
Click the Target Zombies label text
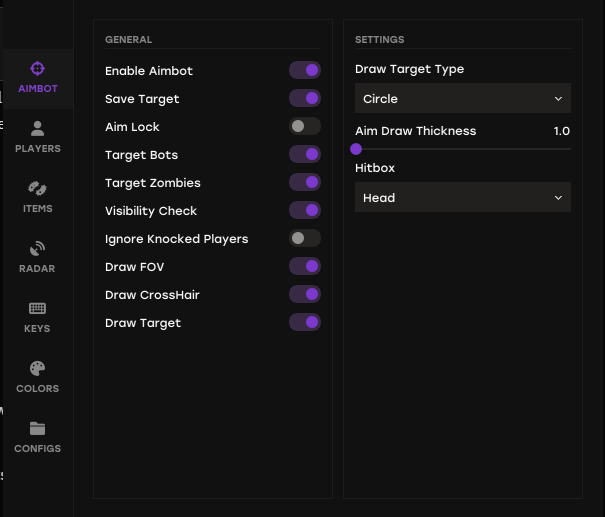(x=153, y=183)
